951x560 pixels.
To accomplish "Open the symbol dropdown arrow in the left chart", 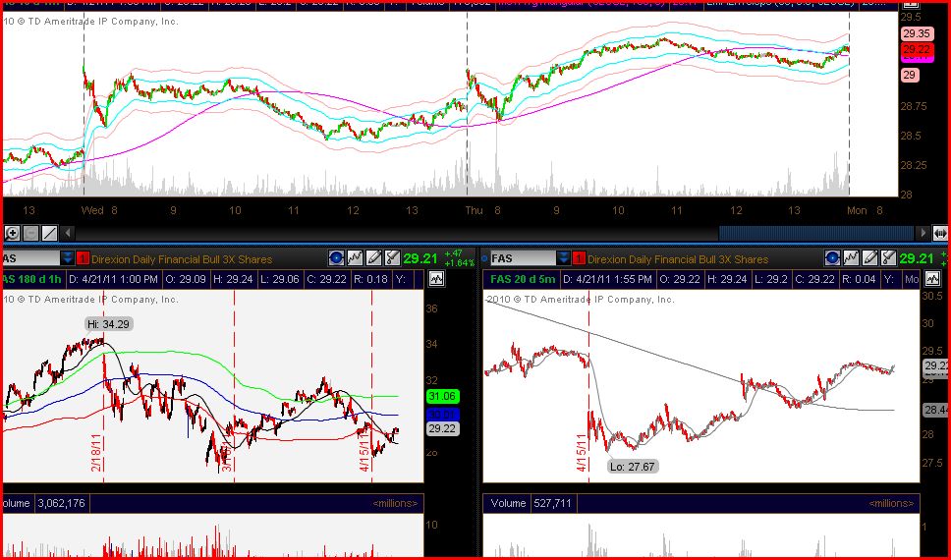I will pyautogui.click(x=68, y=259).
